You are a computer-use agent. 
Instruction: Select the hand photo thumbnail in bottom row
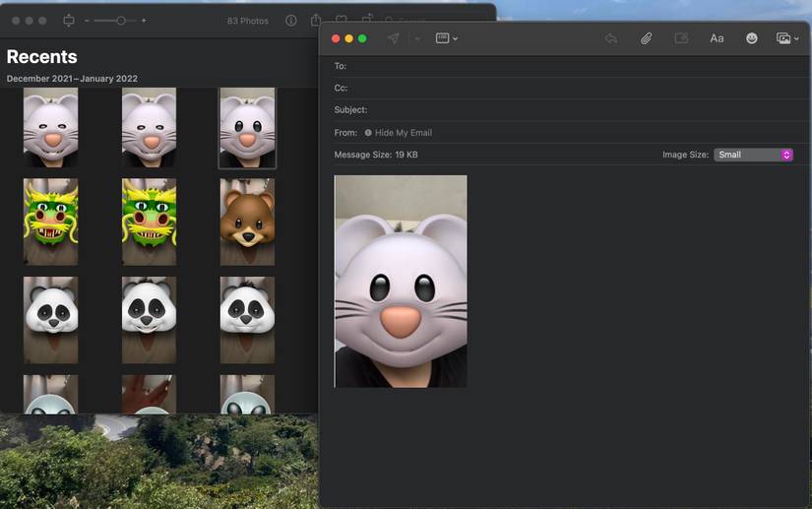click(150, 395)
